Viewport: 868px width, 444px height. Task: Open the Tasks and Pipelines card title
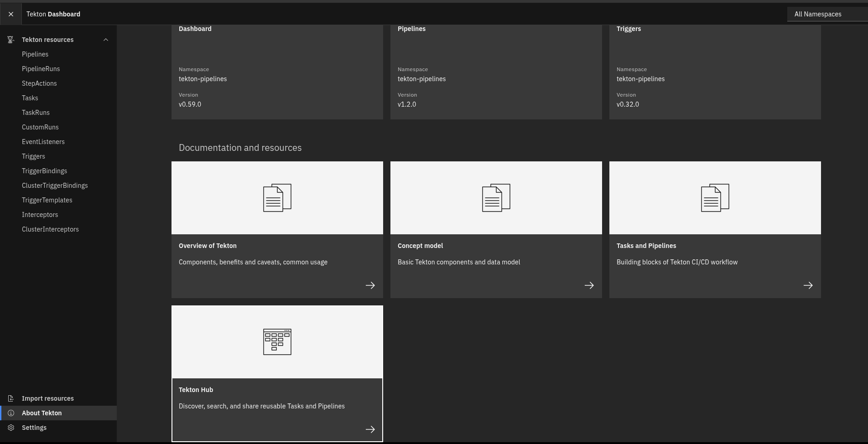pyautogui.click(x=646, y=246)
